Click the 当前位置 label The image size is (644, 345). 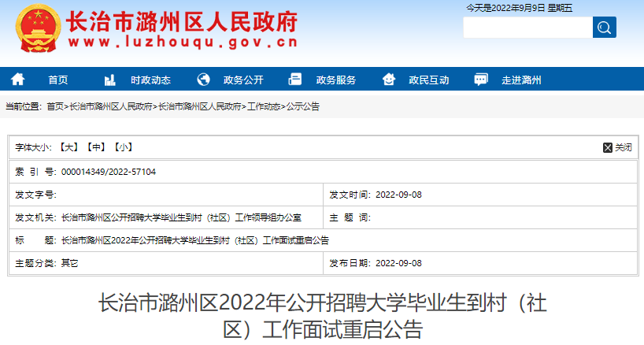pos(24,107)
